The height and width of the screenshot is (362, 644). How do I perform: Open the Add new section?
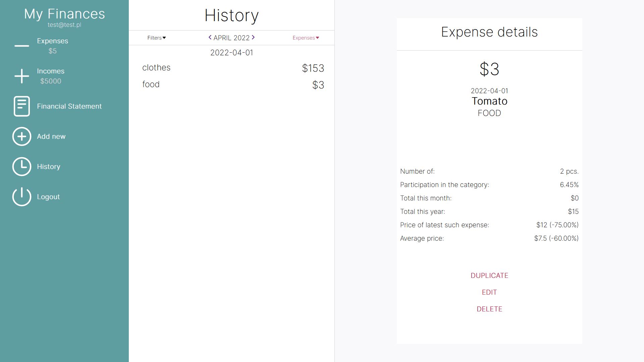pyautogui.click(x=51, y=136)
